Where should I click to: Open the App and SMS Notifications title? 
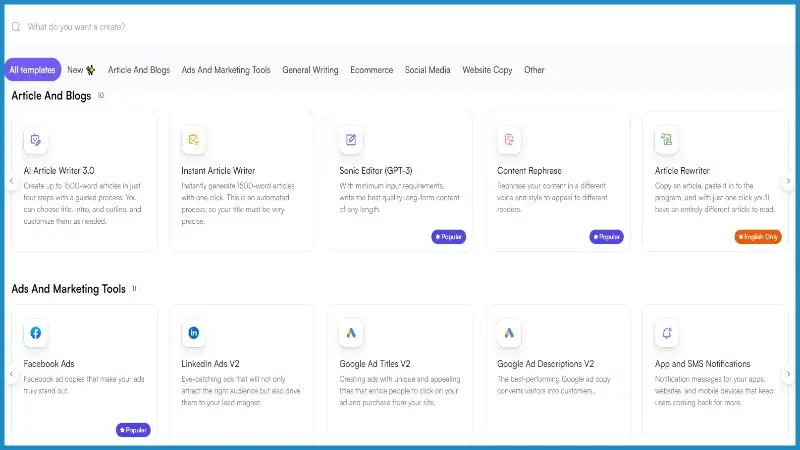pyautogui.click(x=703, y=364)
